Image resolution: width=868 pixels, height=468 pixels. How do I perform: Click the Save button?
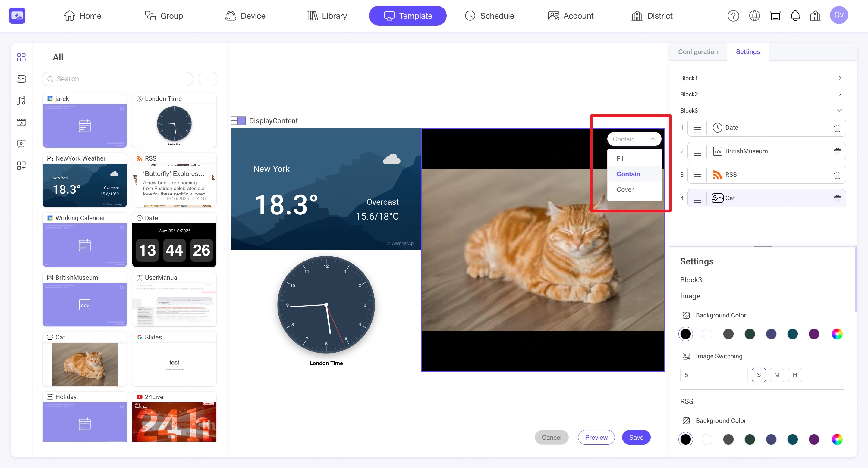(x=636, y=437)
